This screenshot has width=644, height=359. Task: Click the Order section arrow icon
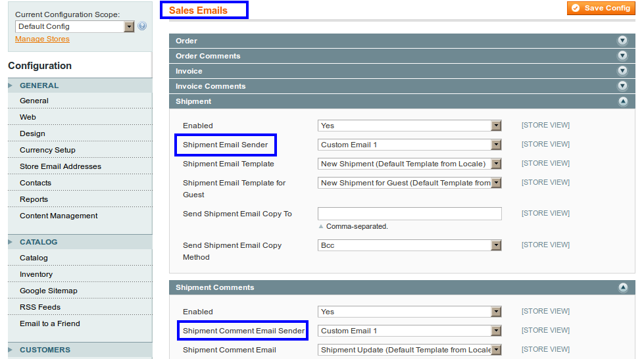pyautogui.click(x=623, y=40)
